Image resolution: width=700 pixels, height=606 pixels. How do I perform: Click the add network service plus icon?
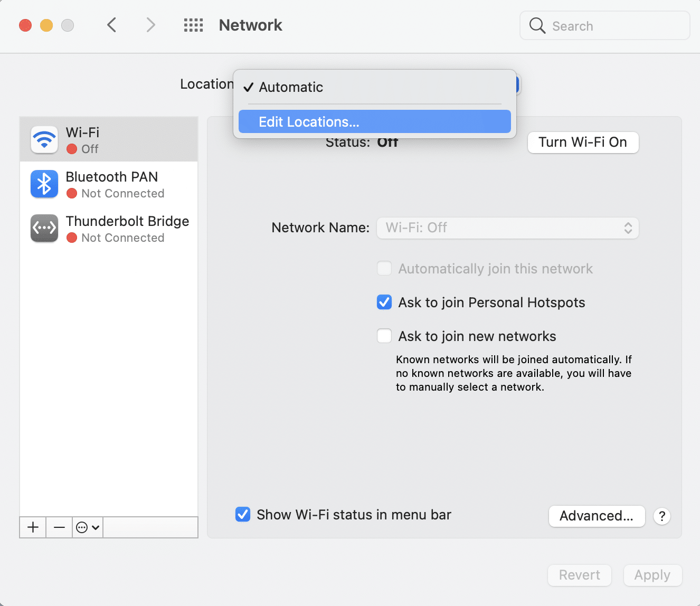[x=32, y=527]
